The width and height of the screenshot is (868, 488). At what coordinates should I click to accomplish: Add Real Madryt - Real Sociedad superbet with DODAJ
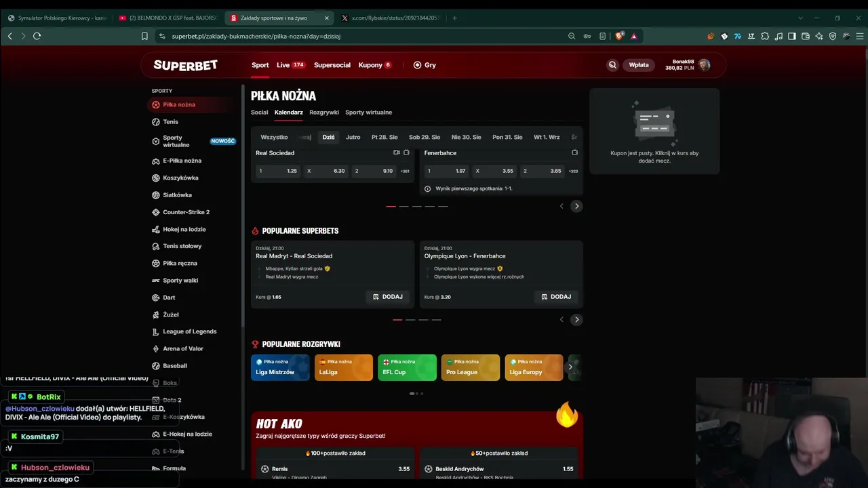pos(387,297)
